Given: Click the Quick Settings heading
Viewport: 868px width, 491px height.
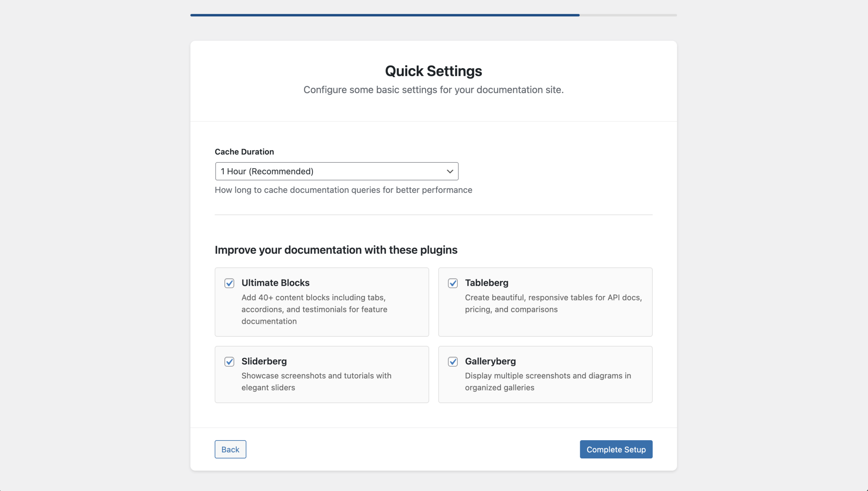Looking at the screenshot, I should point(433,71).
